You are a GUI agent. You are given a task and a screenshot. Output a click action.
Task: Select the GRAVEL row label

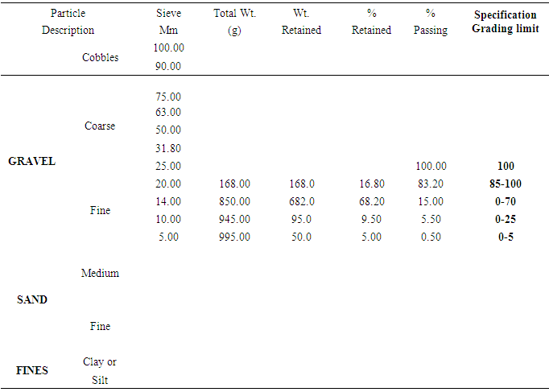[x=31, y=161]
